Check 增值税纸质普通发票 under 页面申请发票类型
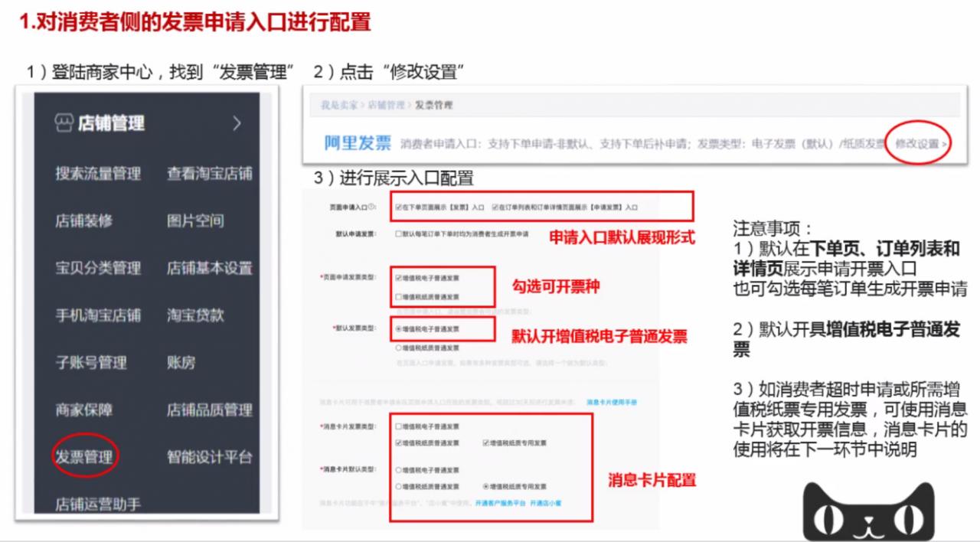980x542 pixels. (397, 296)
